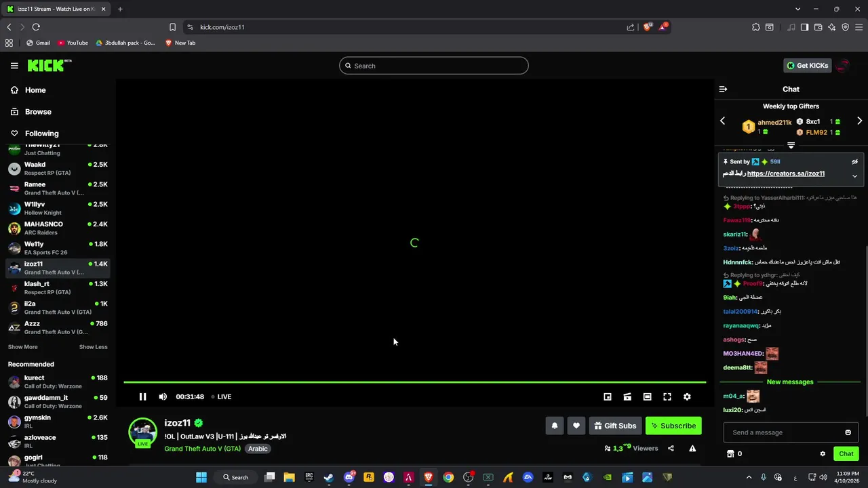Subscribe to izoz11 channel
The image size is (868, 488).
673,426
